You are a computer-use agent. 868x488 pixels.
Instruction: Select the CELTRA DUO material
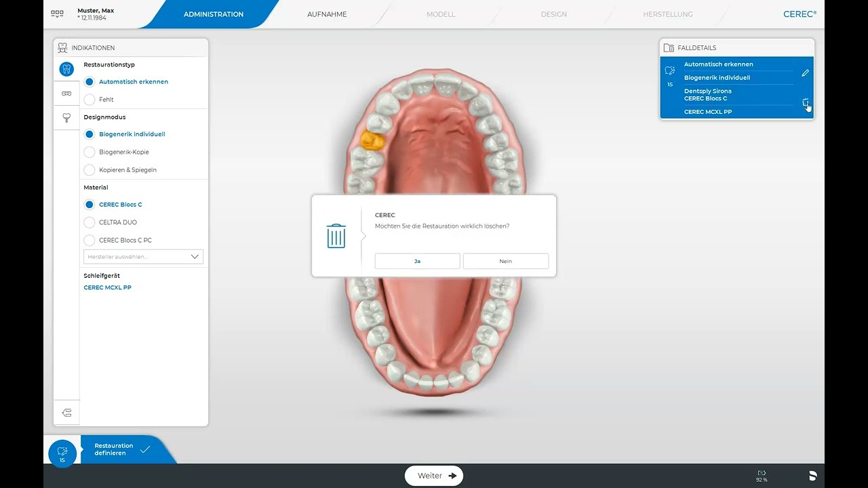90,222
